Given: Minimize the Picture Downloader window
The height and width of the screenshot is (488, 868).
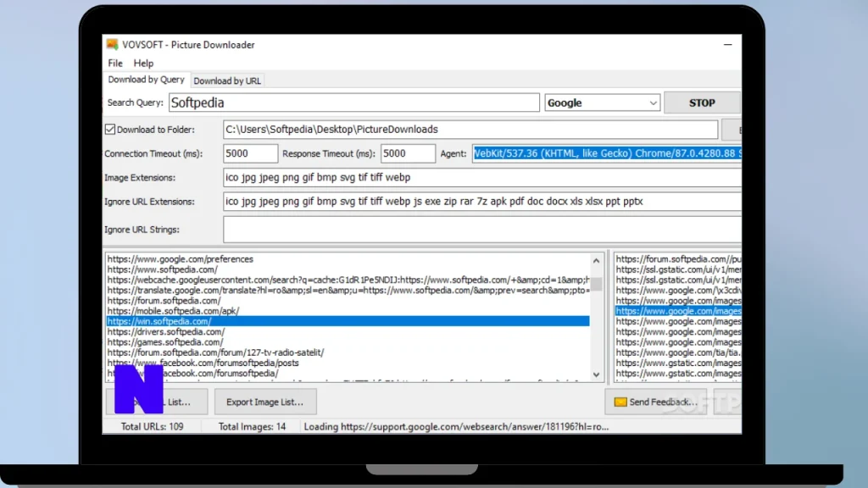Looking at the screenshot, I should [x=728, y=44].
